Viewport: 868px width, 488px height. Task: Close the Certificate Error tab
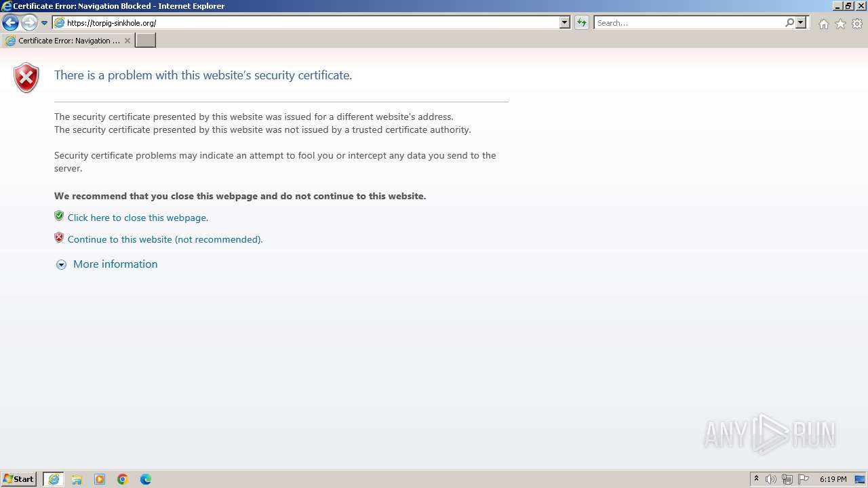pyautogui.click(x=127, y=41)
